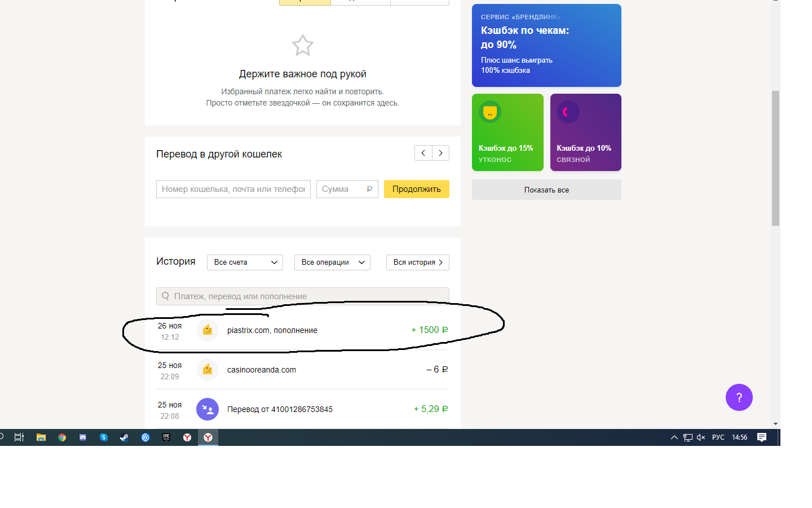Open the Windows notification center icon

762,437
